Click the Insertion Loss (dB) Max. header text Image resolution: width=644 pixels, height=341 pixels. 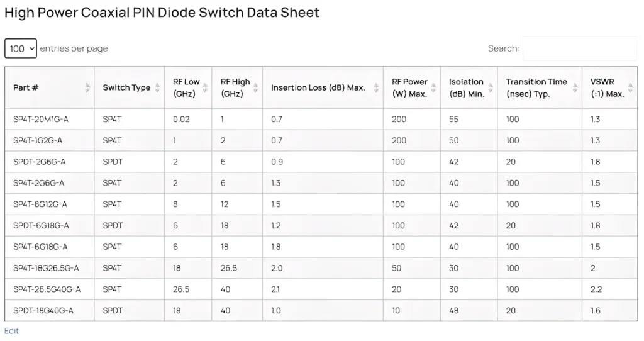click(x=318, y=88)
